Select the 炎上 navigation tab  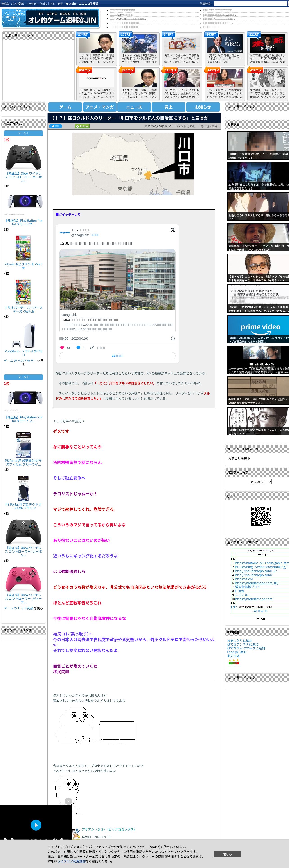pos(169,107)
